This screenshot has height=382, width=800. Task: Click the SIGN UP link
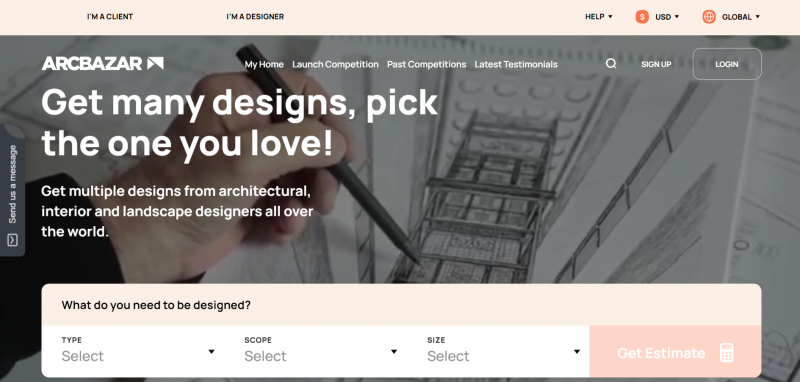coord(656,64)
